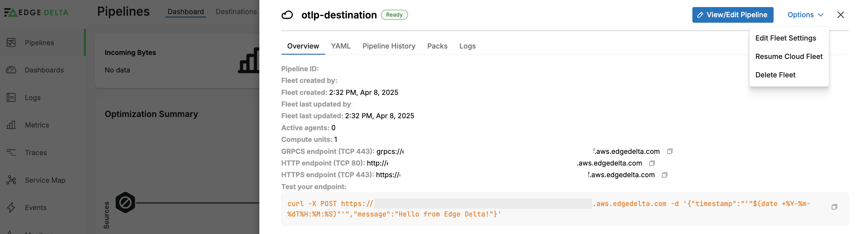This screenshot has width=868, height=234.
Task: Copy the curl test command
Action: point(834,207)
